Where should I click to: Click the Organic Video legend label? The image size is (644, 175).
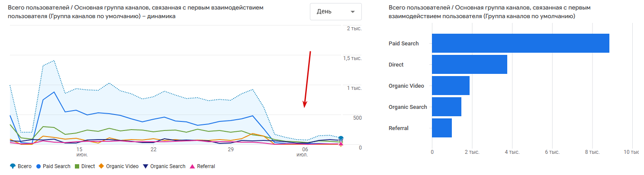[x=122, y=166]
